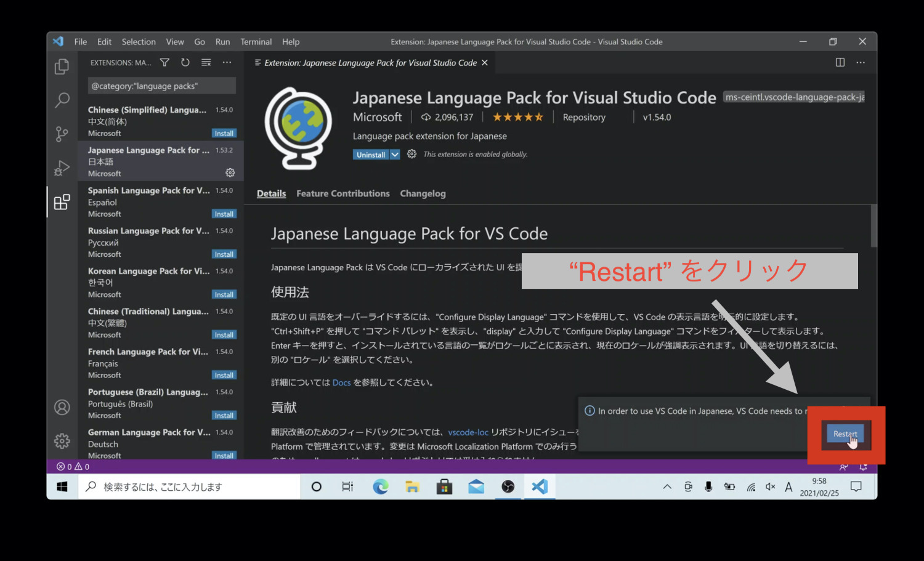Switch to the Details tab

tap(272, 193)
